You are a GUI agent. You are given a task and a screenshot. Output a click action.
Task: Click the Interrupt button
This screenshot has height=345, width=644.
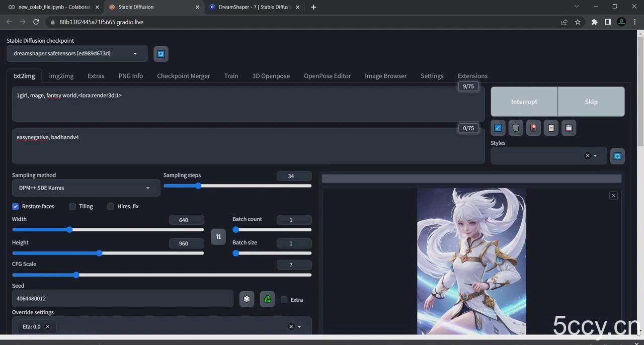[524, 102]
